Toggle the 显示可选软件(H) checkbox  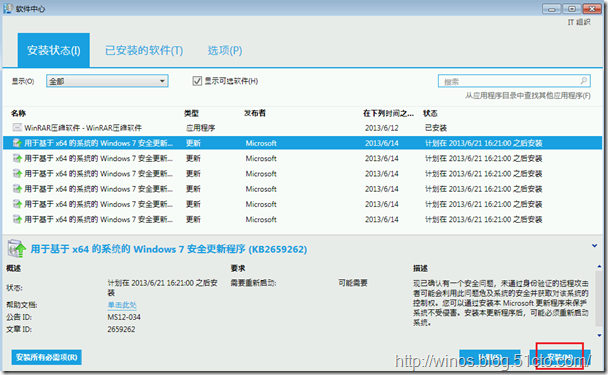pyautogui.click(x=197, y=81)
